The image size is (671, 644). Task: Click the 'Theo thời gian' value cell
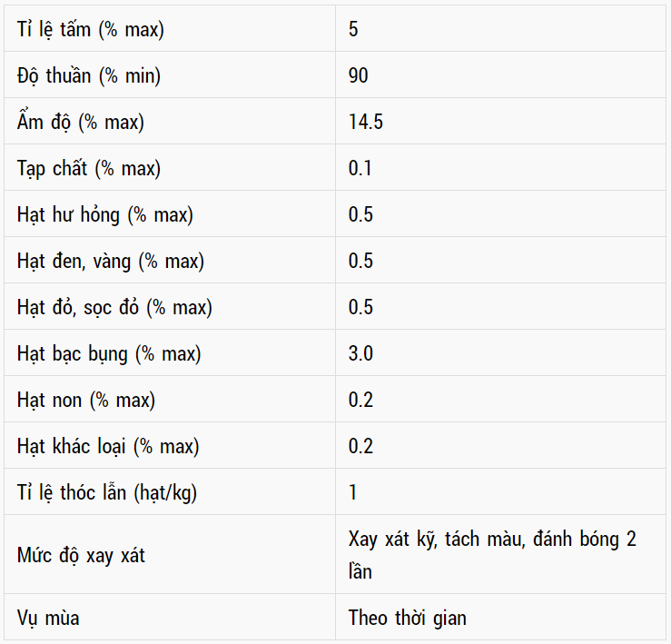click(408, 618)
